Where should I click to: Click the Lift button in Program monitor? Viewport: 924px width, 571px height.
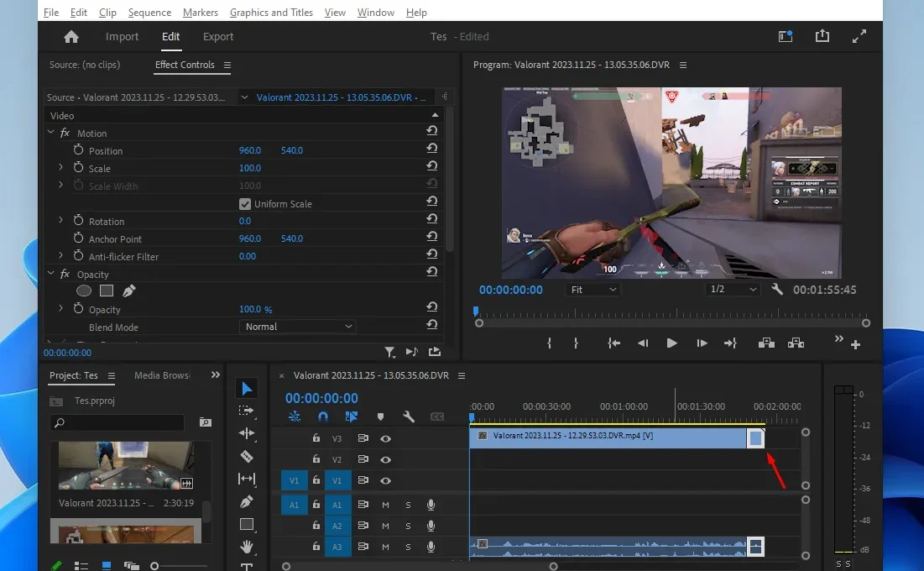coord(766,343)
